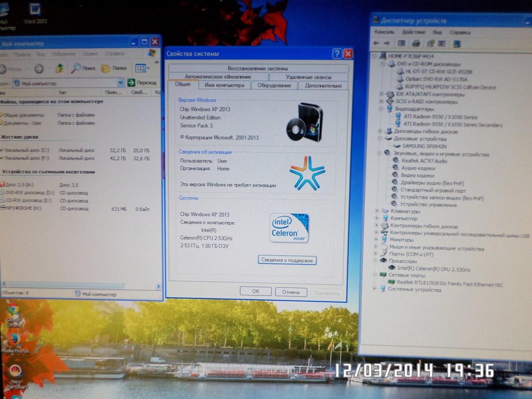Click the help question mark in System Properties
The height and width of the screenshot is (399, 532).
coord(337,54)
